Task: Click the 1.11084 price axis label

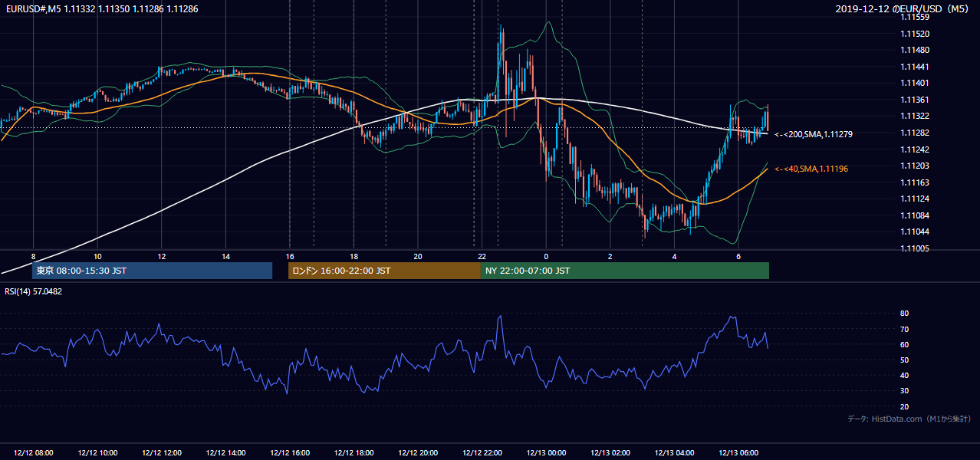Action: (916, 215)
